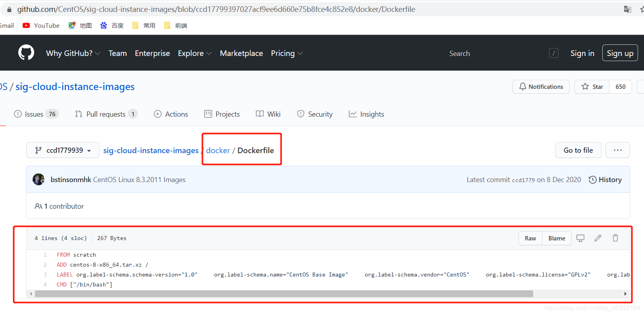Open the 前端 bookmarks folder

pyautogui.click(x=175, y=25)
